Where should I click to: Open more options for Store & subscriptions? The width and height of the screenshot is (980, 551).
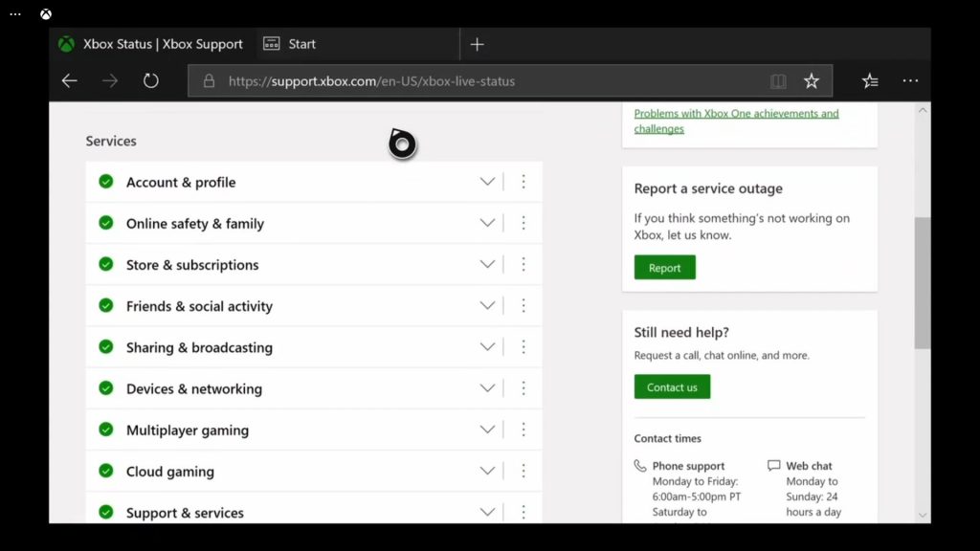(x=523, y=264)
